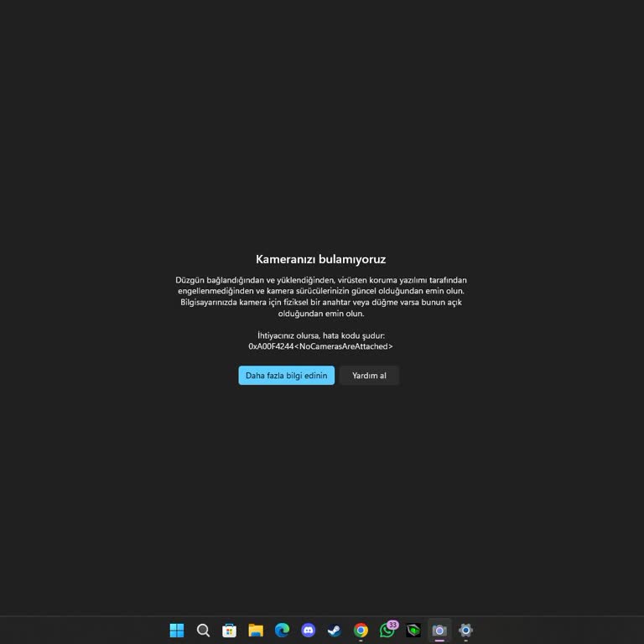Launch Microsoft Edge from taskbar
Screen dimensions: 644x644
tap(282, 630)
